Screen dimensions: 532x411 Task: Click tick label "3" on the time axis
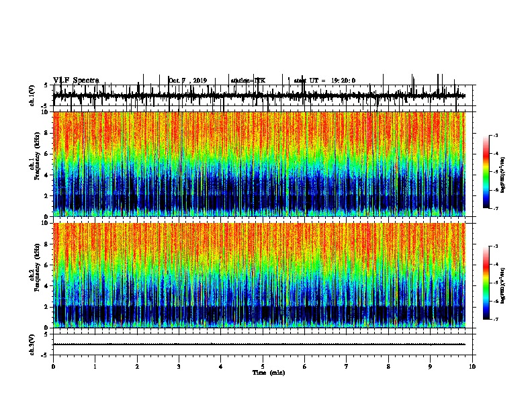tap(179, 367)
